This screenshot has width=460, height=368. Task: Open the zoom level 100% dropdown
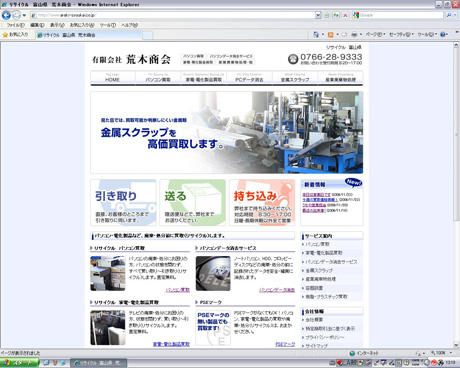[x=441, y=353]
